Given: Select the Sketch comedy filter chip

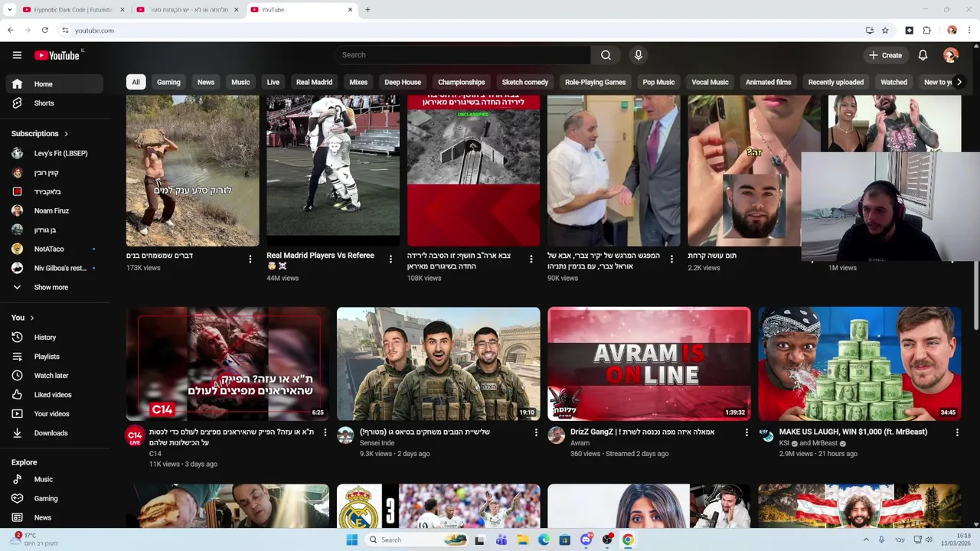Looking at the screenshot, I should (525, 82).
